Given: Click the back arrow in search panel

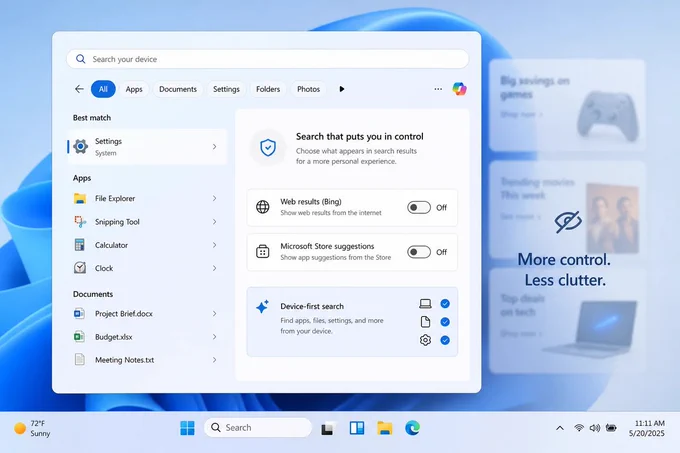Looking at the screenshot, I should pyautogui.click(x=79, y=89).
